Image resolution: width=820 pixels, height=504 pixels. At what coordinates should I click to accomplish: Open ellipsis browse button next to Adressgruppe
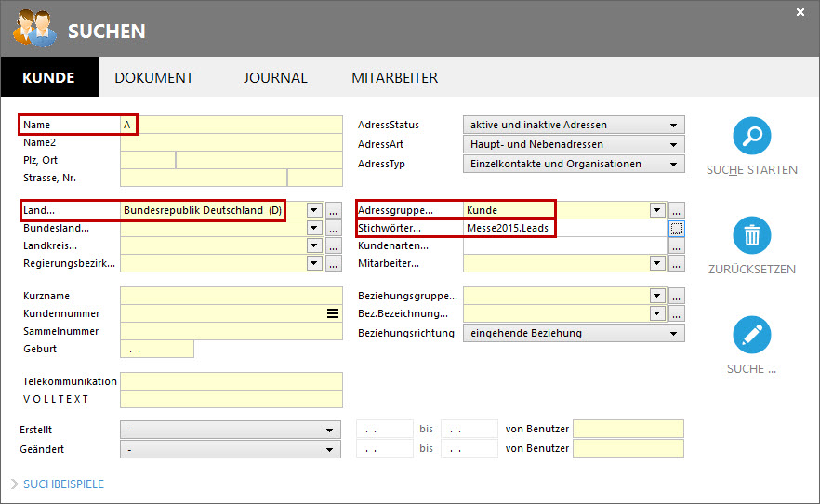pos(676,211)
